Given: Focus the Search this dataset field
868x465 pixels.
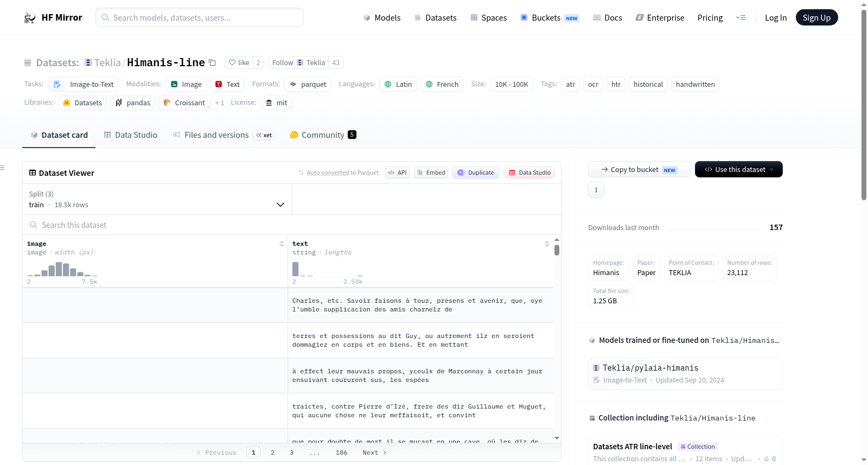Looking at the screenshot, I should click(x=292, y=225).
